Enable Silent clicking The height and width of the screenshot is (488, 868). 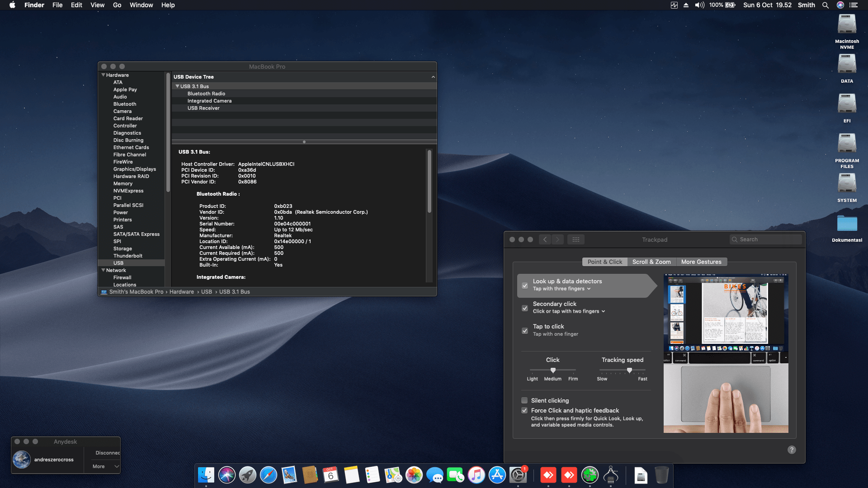tap(524, 400)
